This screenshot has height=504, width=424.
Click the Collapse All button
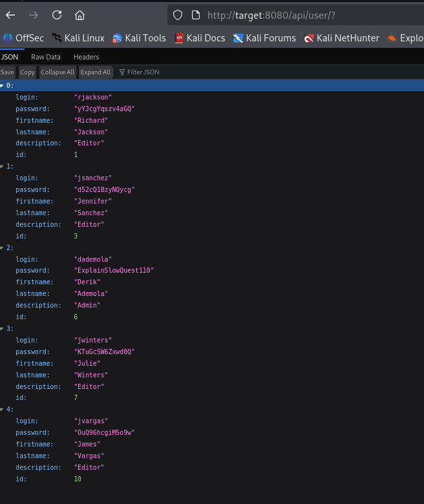[58, 72]
